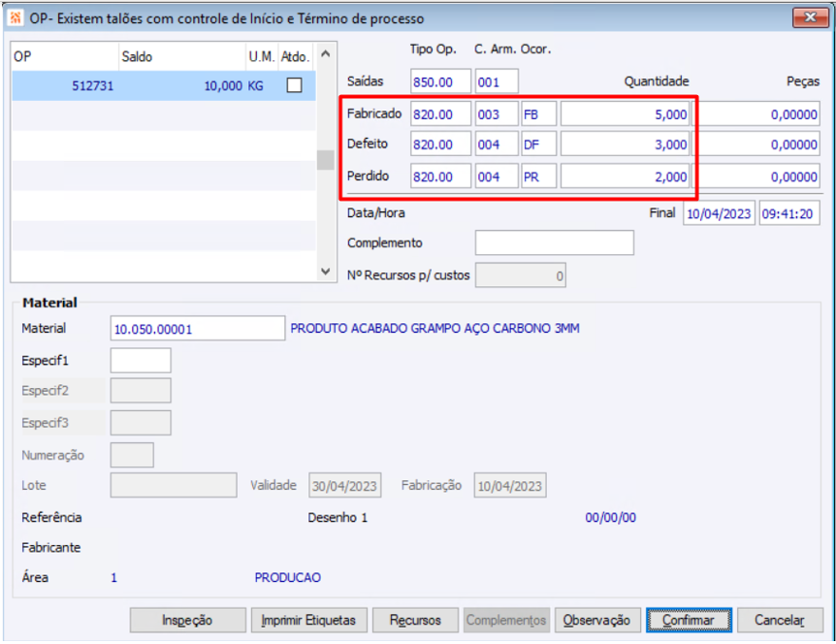Click the Complementos button
Image resolution: width=836 pixels, height=644 pixels.
click(506, 620)
